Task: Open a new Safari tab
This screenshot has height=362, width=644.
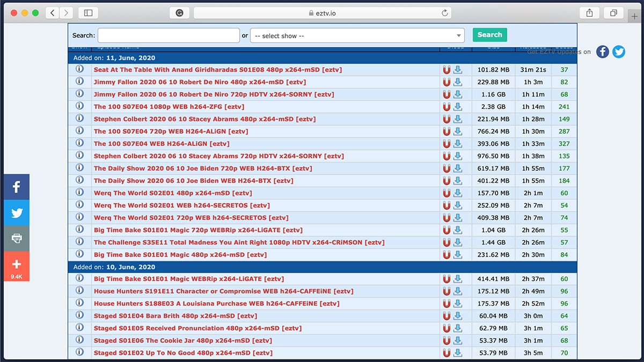Action: (635, 17)
